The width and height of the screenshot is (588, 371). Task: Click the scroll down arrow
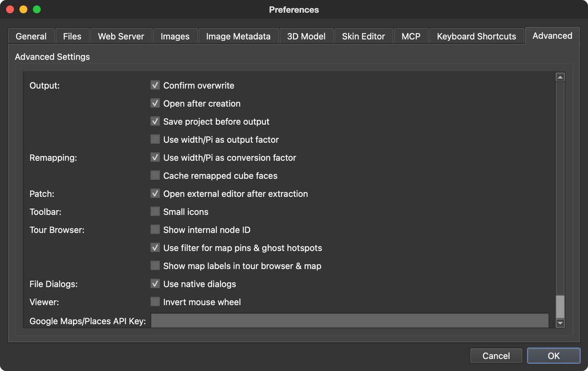[560, 323]
